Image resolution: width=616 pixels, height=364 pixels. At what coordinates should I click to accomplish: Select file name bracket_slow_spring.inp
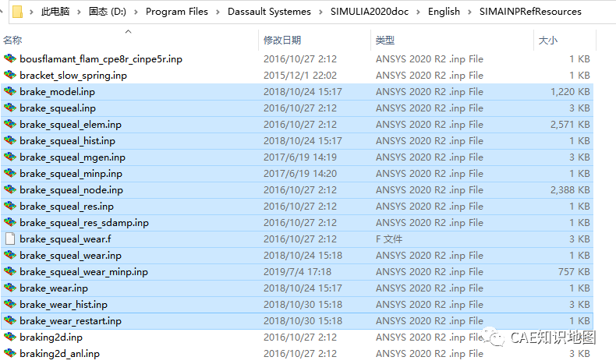pyautogui.click(x=73, y=76)
